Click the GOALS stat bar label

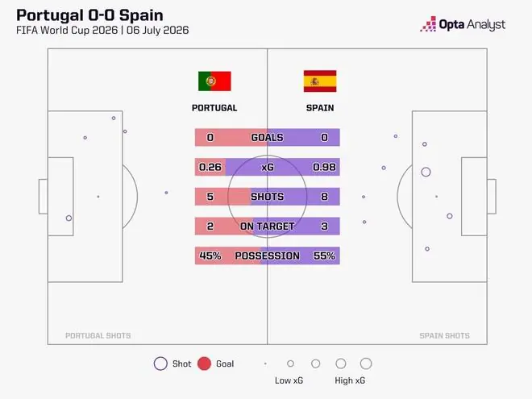(267, 137)
